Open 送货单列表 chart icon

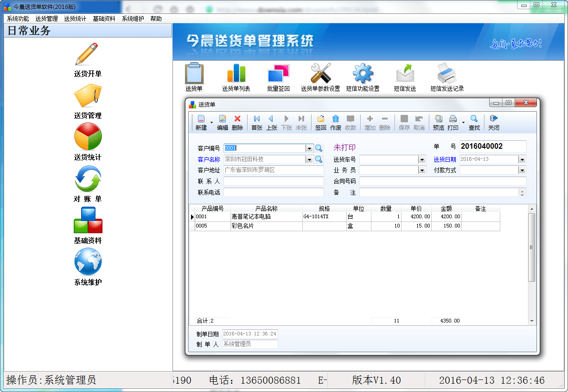(x=236, y=74)
